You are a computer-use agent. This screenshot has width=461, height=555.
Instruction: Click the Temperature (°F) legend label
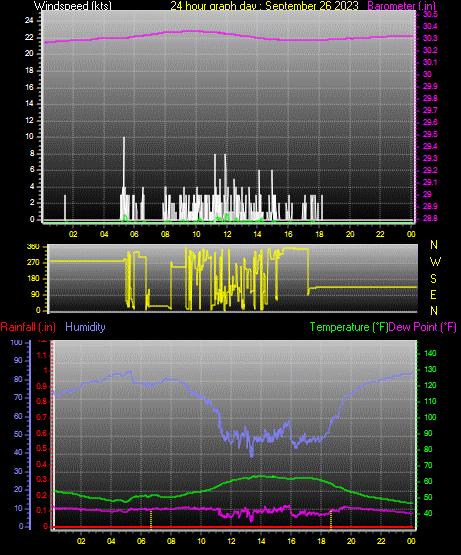coord(349,327)
